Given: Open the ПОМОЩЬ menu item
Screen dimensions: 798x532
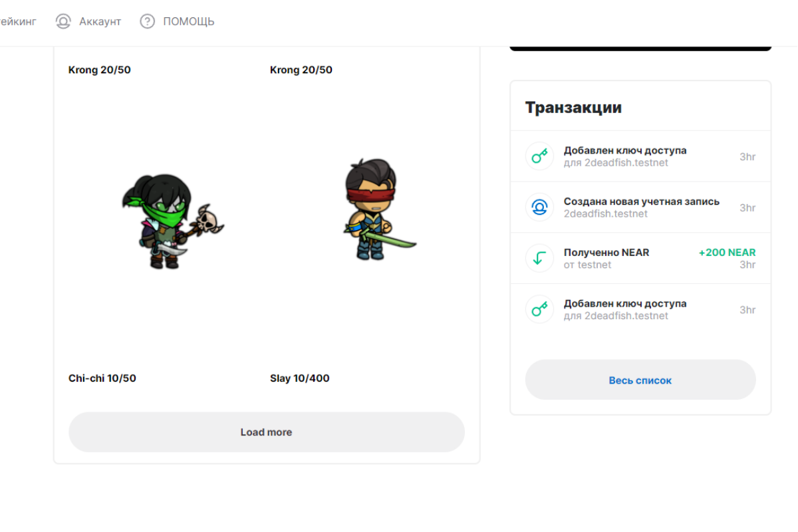Looking at the screenshot, I should tap(178, 21).
